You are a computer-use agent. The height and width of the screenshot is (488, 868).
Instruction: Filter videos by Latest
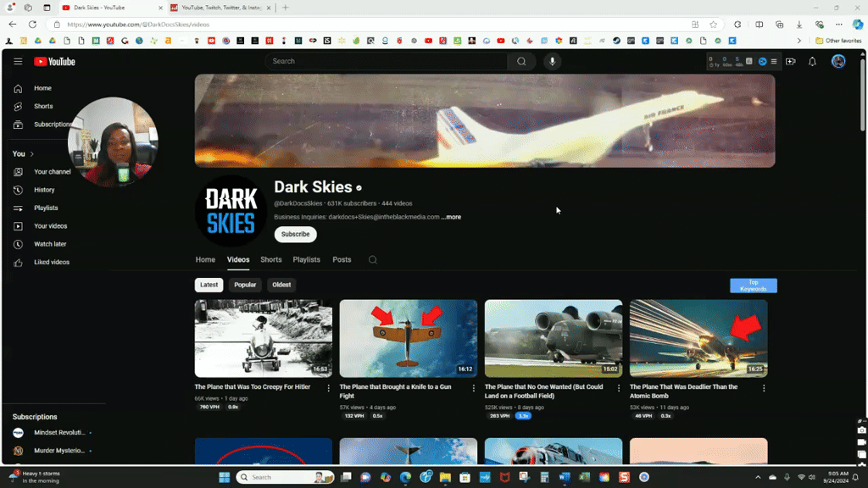pyautogui.click(x=209, y=285)
